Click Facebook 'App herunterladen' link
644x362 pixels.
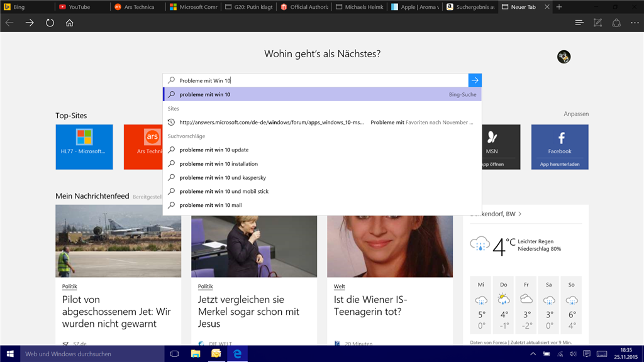[559, 164]
